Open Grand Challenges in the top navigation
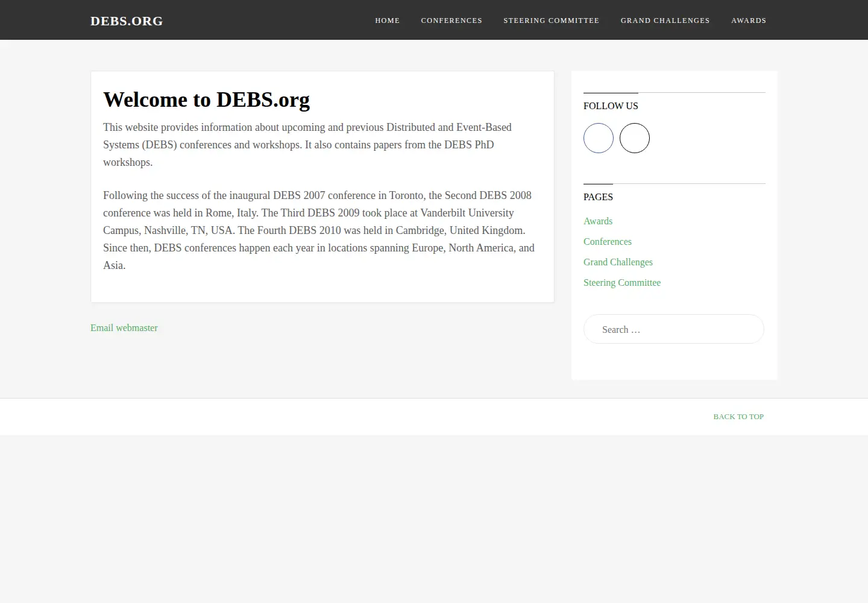This screenshot has height=603, width=868. point(665,21)
